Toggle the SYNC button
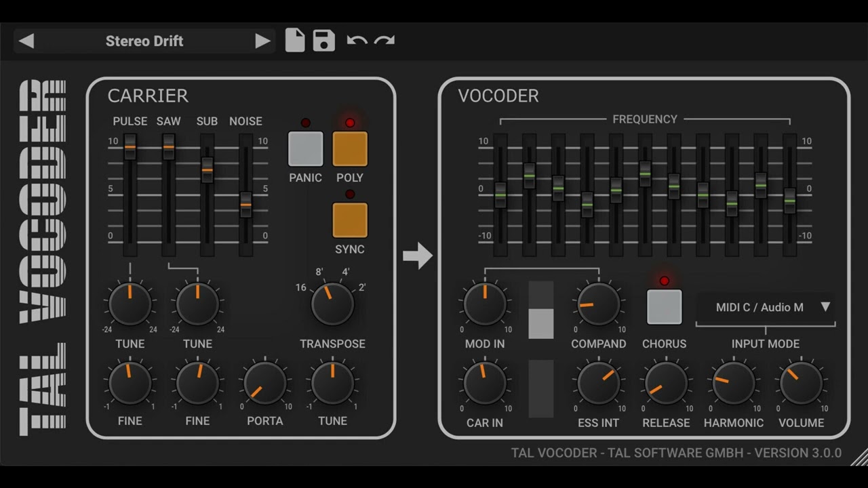 coord(350,220)
